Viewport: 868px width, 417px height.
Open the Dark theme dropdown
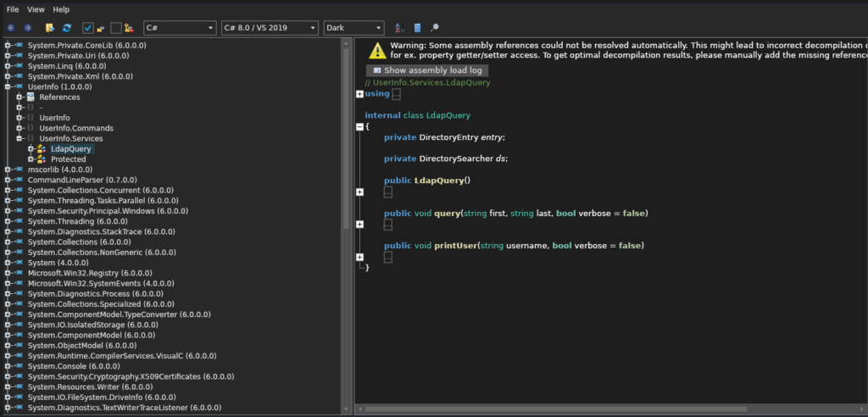point(353,28)
